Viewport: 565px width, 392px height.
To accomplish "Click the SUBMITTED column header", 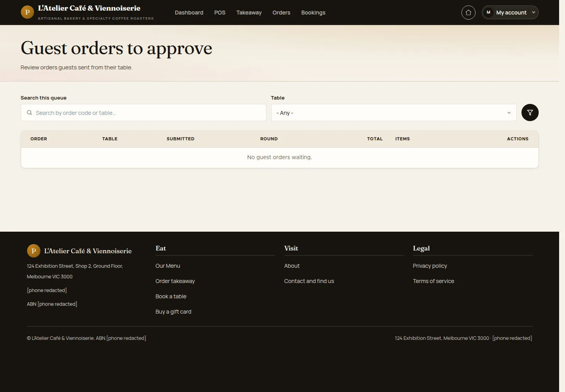I will [180, 139].
